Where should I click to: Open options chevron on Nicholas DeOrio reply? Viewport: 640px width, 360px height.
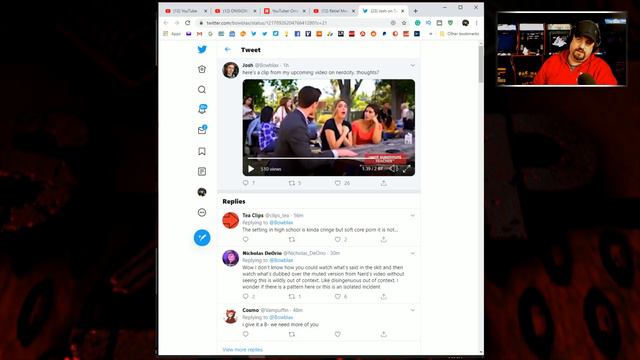(413, 253)
